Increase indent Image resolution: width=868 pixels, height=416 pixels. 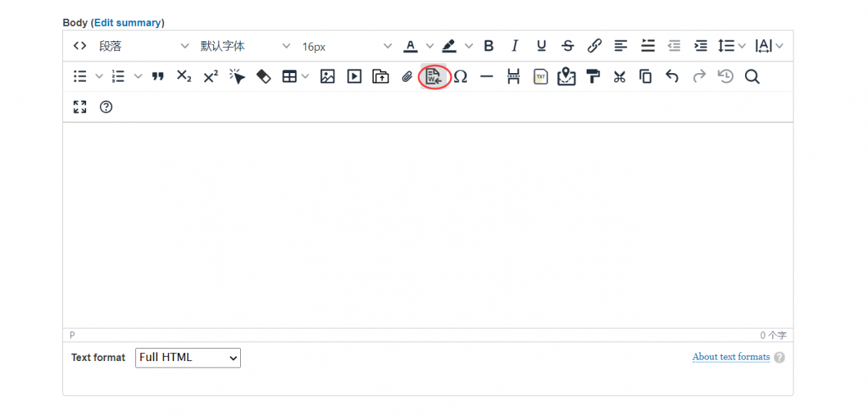[x=701, y=46]
